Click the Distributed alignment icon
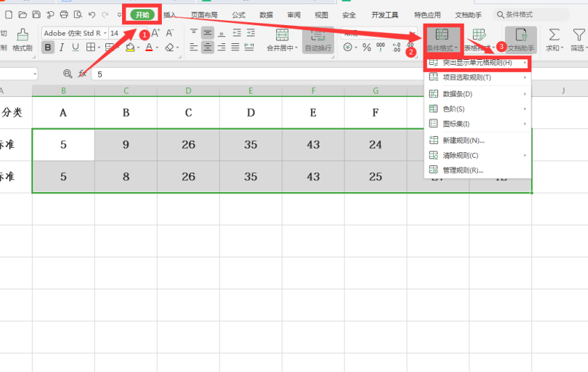This screenshot has width=588, height=372. coord(250,47)
